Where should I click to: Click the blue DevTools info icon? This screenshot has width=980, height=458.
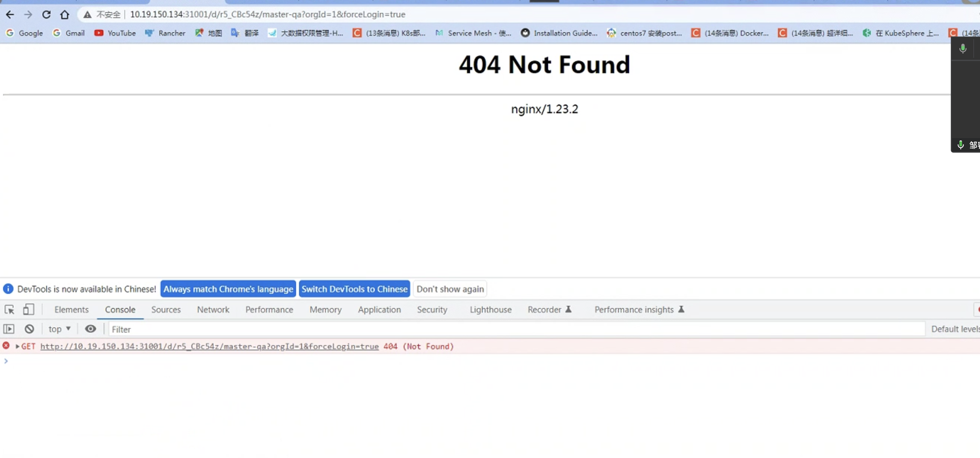8,289
